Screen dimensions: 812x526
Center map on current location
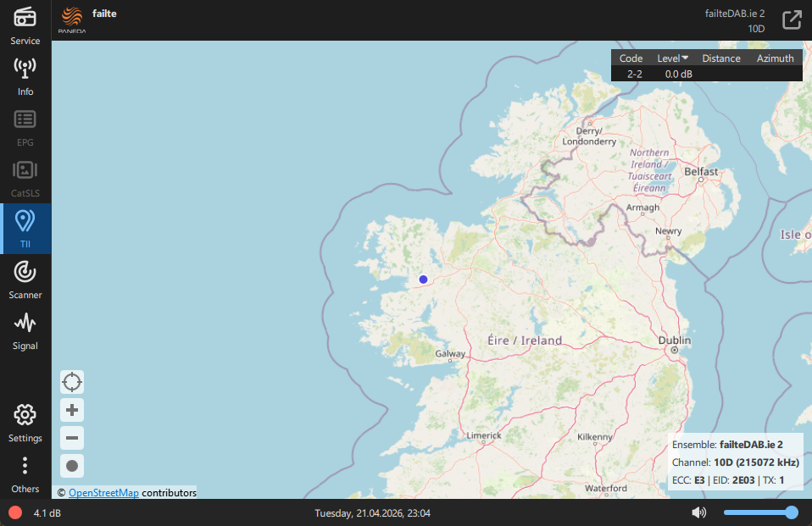[72, 382]
